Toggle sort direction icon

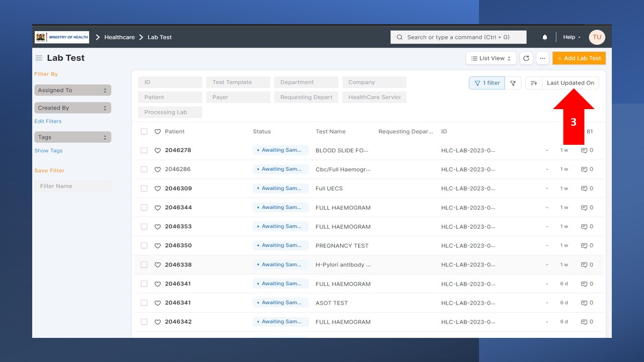tap(534, 83)
